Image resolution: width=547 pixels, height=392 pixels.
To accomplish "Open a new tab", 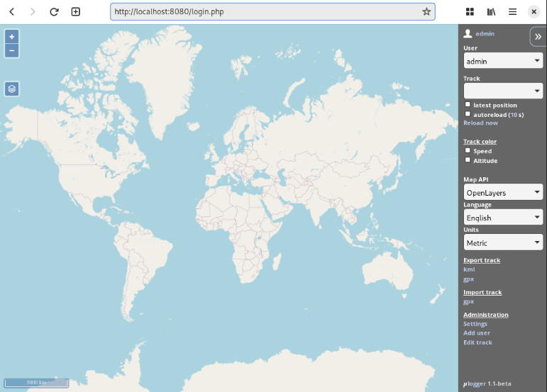I will (76, 11).
